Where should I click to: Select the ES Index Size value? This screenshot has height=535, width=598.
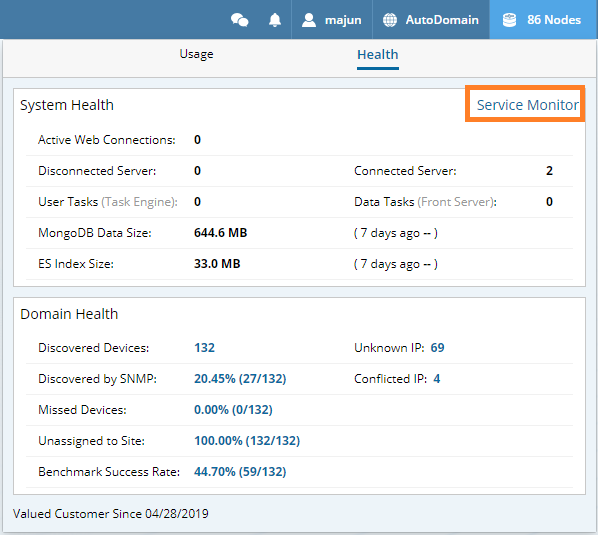(x=217, y=263)
